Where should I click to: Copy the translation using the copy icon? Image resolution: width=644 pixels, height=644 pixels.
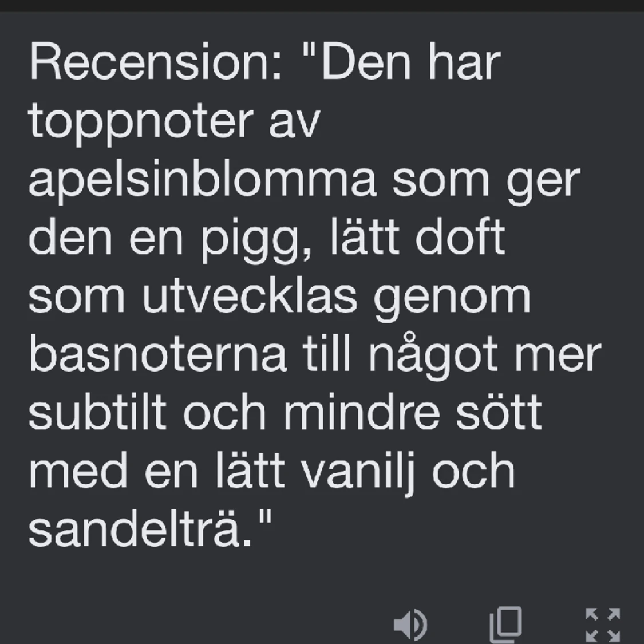coord(506,625)
